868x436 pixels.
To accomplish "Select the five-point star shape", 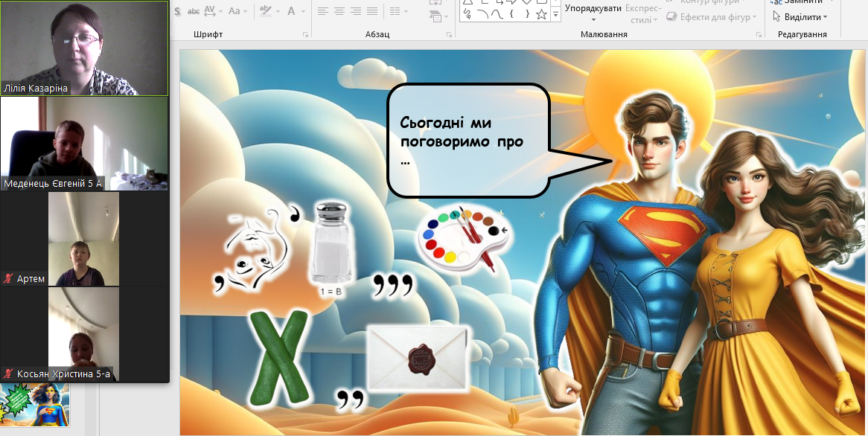I will pyautogui.click(x=541, y=14).
